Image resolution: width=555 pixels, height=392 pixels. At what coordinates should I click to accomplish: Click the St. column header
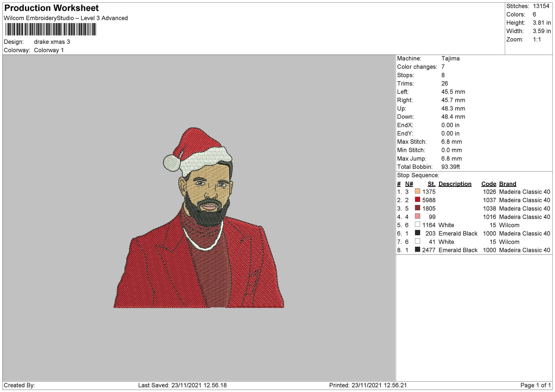pyautogui.click(x=431, y=184)
